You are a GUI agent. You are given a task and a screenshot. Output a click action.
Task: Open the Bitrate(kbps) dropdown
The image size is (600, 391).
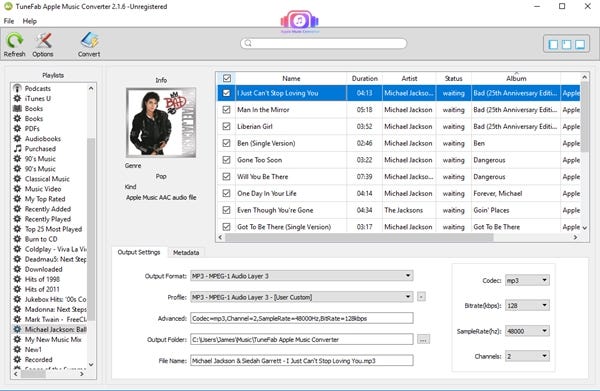[527, 305]
